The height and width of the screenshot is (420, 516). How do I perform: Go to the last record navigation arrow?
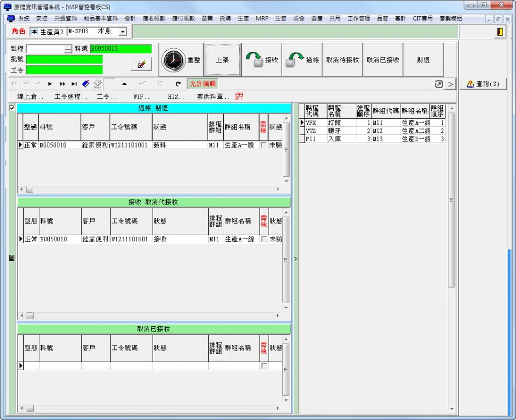[74, 84]
